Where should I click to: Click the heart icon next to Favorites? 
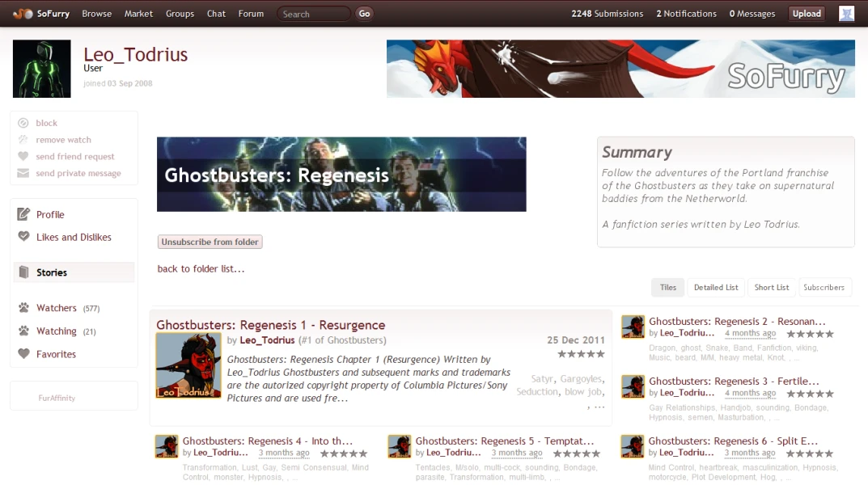23,354
